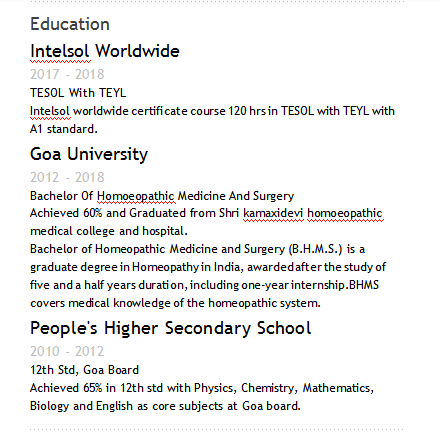Click the TESOL With TEYL line
The width and height of the screenshot is (440, 434).
[x=78, y=93]
